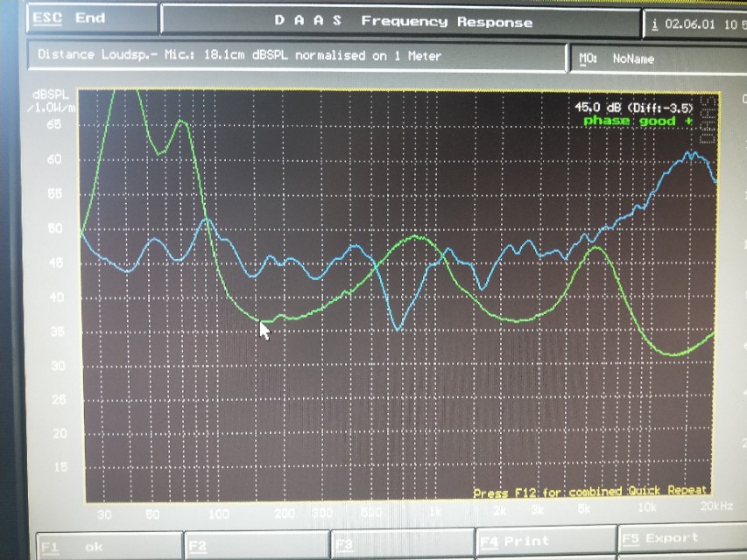The image size is (747, 560).
Task: Click the date and time info box
Action: (695, 24)
